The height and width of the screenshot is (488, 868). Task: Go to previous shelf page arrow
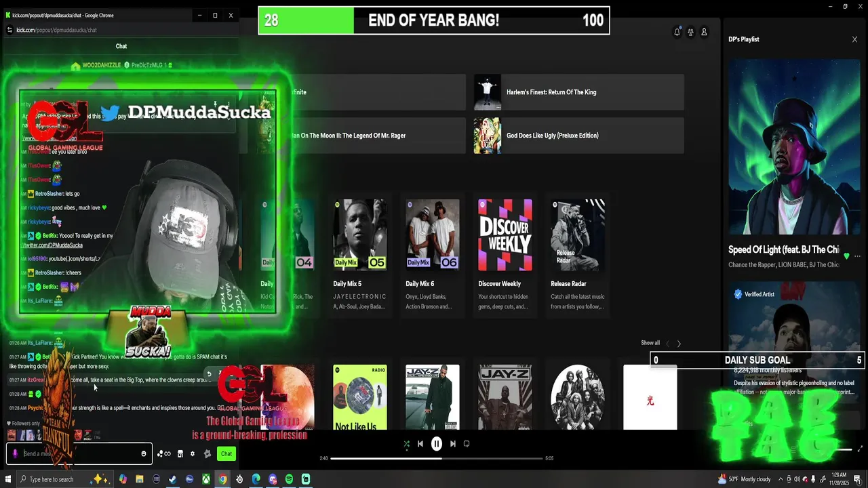667,344
